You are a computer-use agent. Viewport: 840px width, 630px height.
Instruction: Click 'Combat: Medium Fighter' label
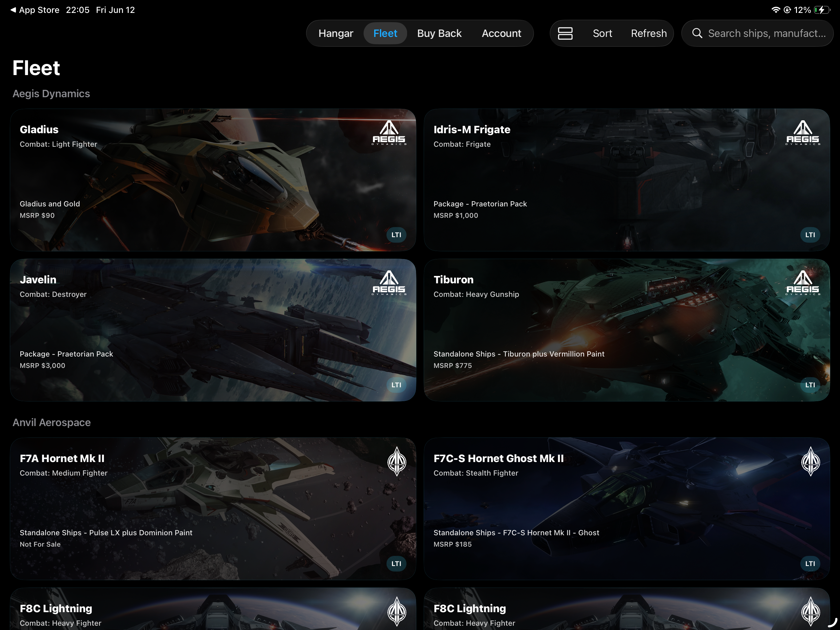(63, 473)
